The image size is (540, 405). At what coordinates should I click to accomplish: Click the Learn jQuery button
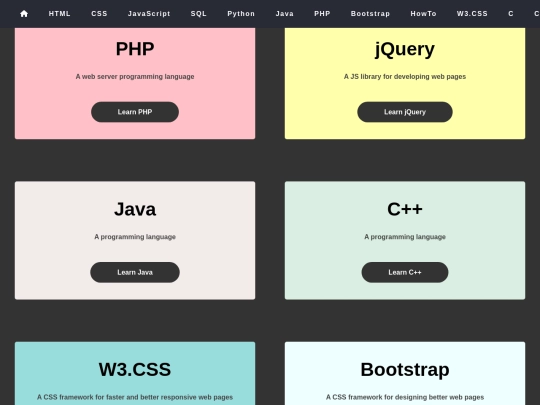(x=405, y=112)
